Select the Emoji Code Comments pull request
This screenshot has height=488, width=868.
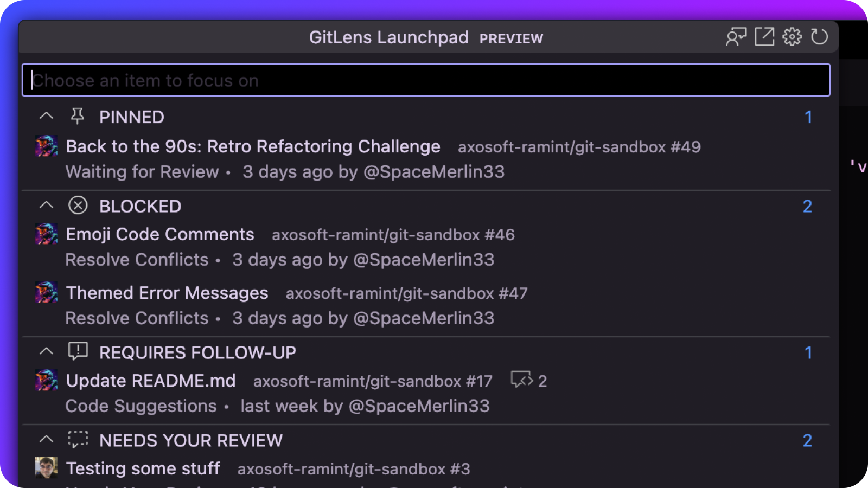160,234
